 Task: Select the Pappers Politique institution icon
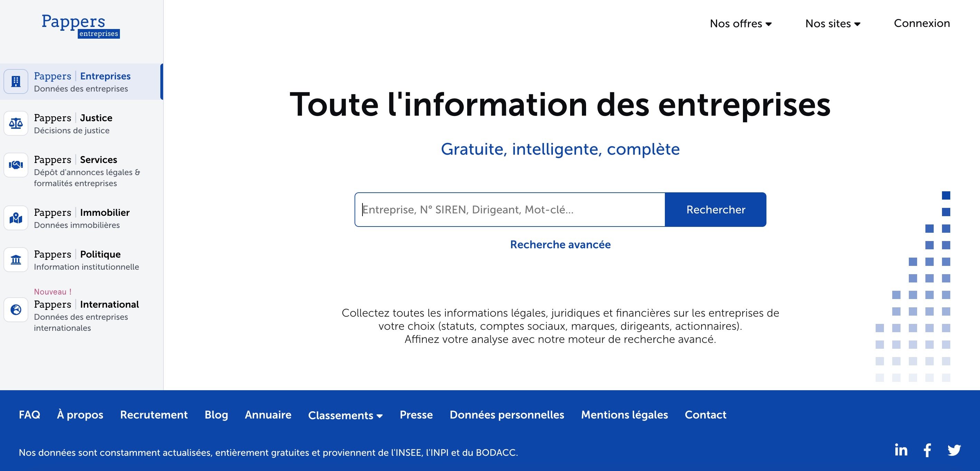click(15, 259)
